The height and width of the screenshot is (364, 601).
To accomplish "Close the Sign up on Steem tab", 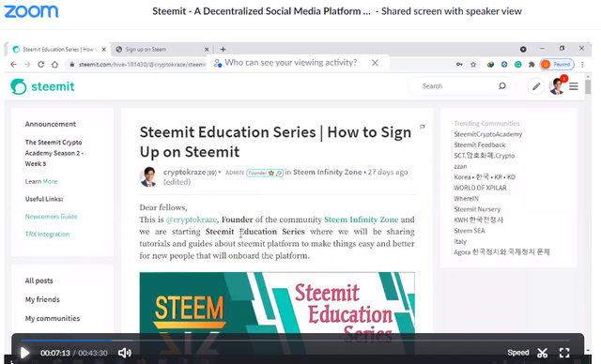I will pyautogui.click(x=207, y=50).
